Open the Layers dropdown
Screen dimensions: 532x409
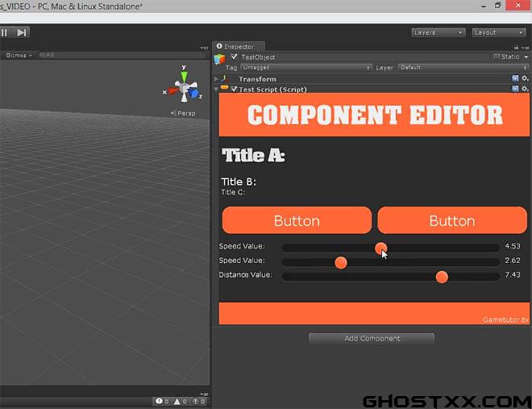[438, 32]
